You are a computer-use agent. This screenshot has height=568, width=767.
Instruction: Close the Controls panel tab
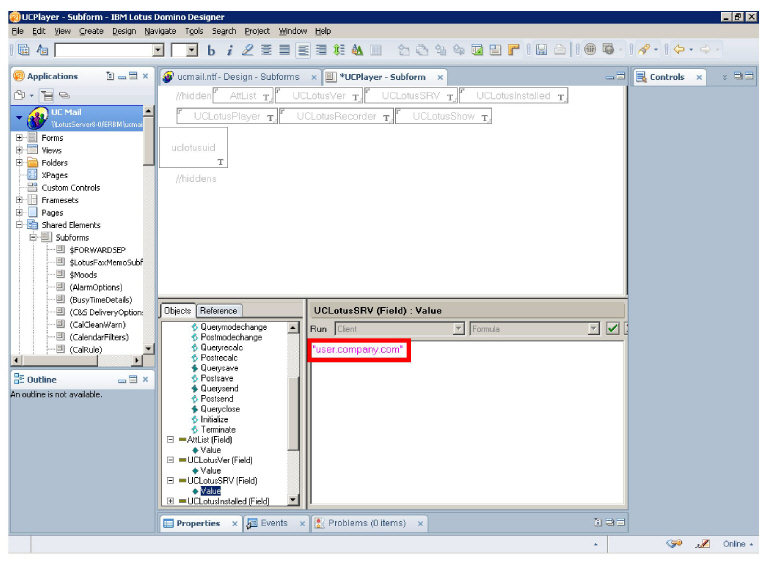click(x=699, y=77)
